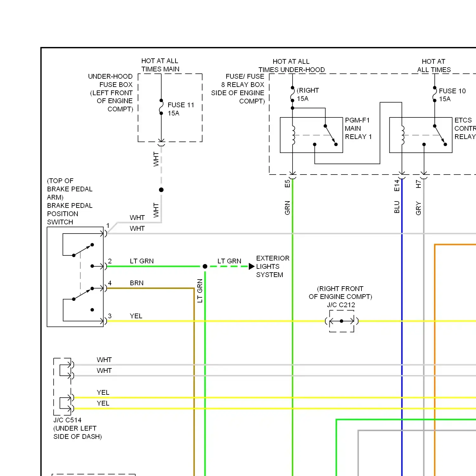The width and height of the screenshot is (476, 476).
Task: Click the 'FUSE 11' label
Action: [181, 105]
